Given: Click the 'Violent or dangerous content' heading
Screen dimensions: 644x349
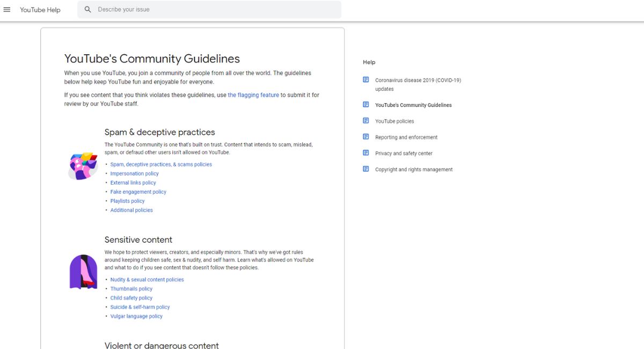Looking at the screenshot, I should tap(162, 345).
